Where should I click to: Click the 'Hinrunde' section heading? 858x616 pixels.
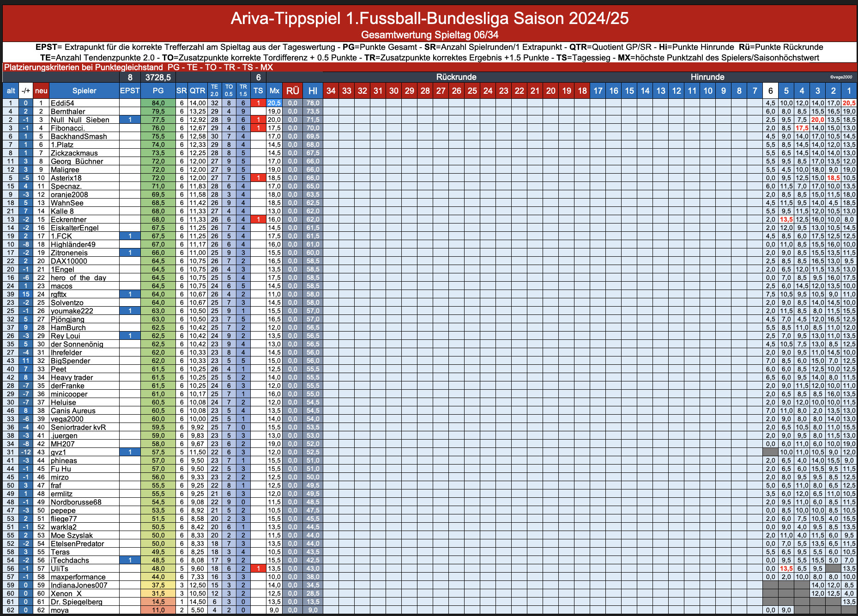(x=707, y=77)
